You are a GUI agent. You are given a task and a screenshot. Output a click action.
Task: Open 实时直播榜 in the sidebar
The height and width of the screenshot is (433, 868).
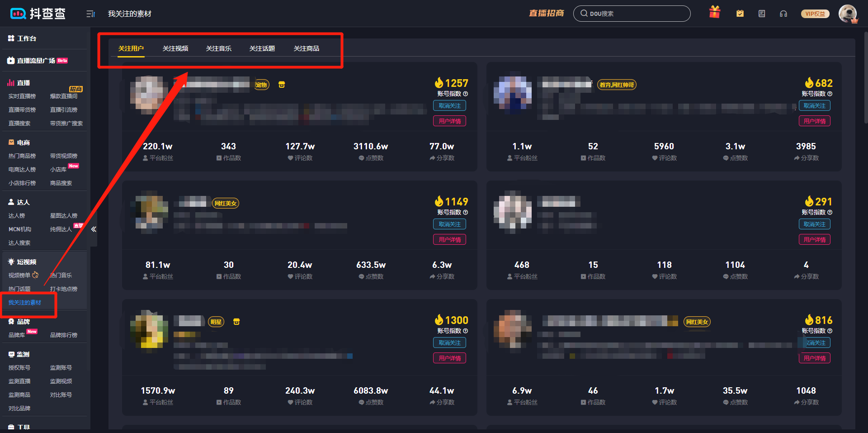tap(22, 96)
